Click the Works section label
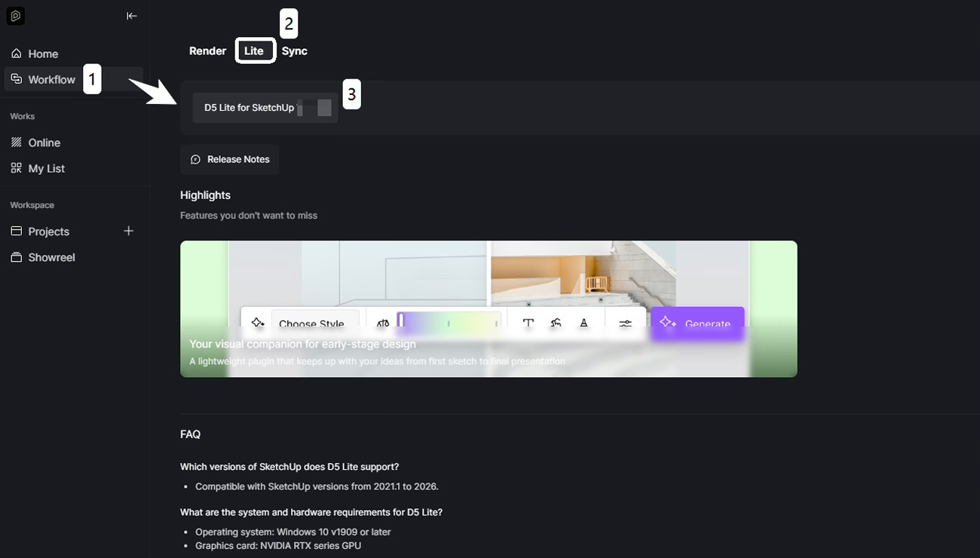This screenshot has width=980, height=558. tap(23, 116)
